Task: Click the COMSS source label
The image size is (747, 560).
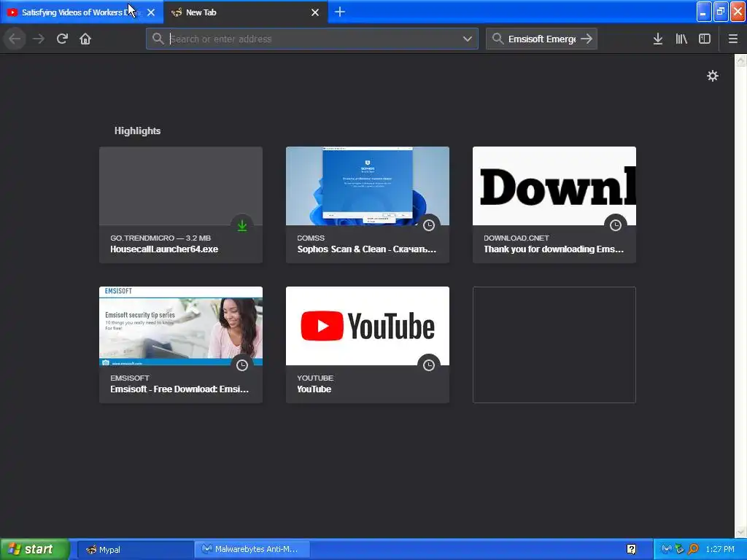Action: pyautogui.click(x=311, y=238)
